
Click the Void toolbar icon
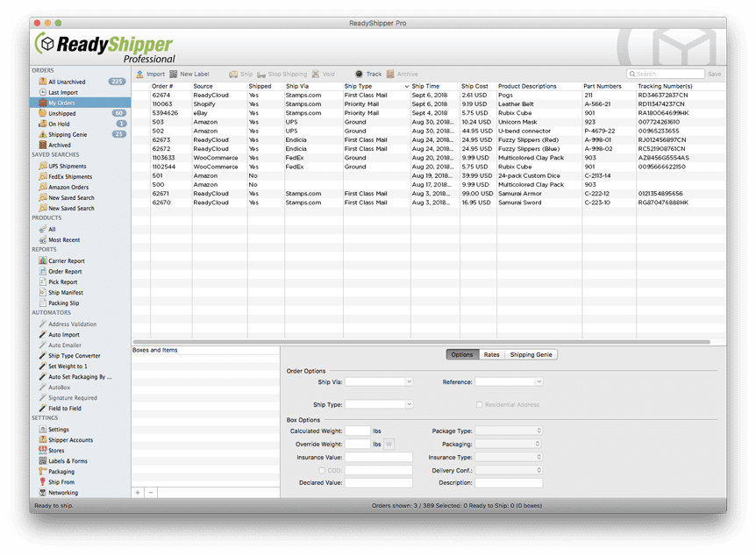(316, 74)
